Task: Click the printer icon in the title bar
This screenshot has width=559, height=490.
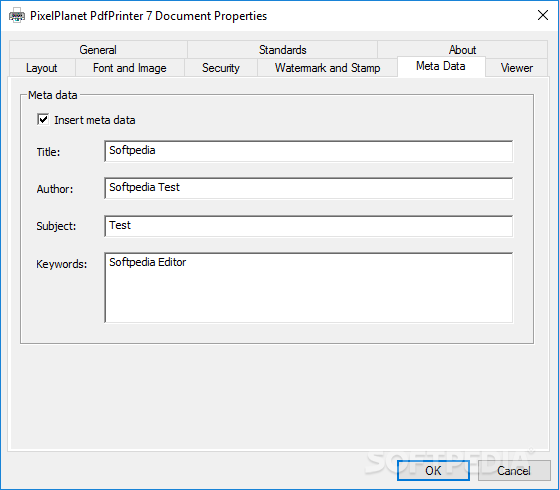Action: [x=17, y=16]
